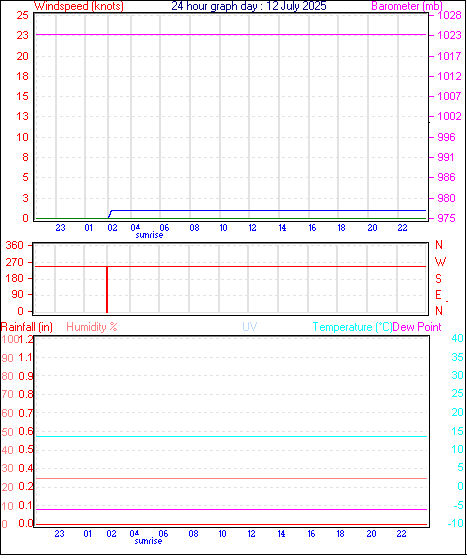Screen dimensions: 467x559
Task: Select barometer axis value 1017
Action: [449, 56]
